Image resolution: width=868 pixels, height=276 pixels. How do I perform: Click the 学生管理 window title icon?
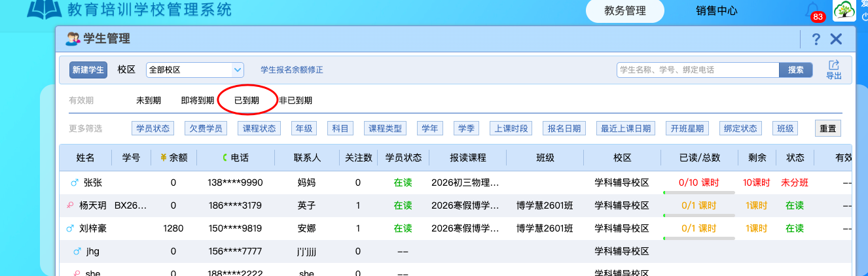[x=73, y=39]
